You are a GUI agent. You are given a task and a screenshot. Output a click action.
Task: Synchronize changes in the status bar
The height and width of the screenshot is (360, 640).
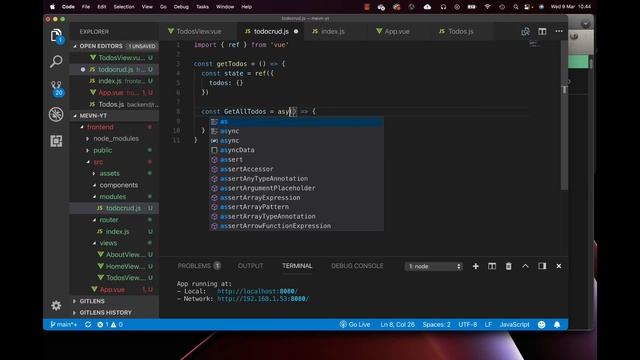point(88,324)
